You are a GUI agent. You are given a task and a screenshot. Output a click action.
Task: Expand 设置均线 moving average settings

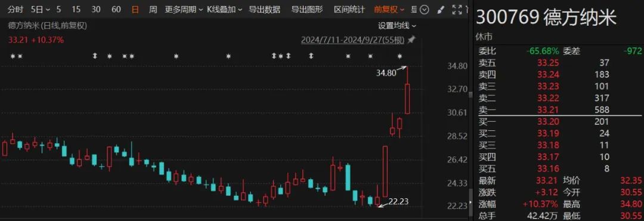click(397, 26)
